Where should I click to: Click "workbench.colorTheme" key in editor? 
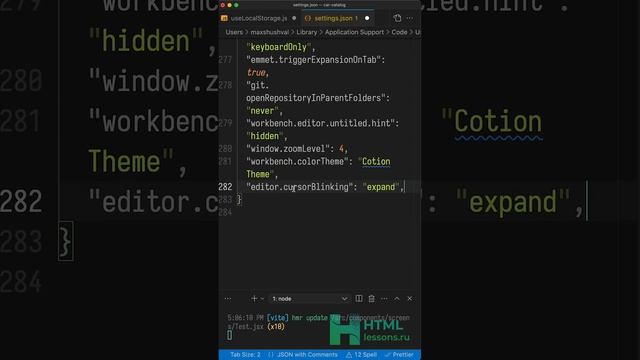[x=297, y=162]
